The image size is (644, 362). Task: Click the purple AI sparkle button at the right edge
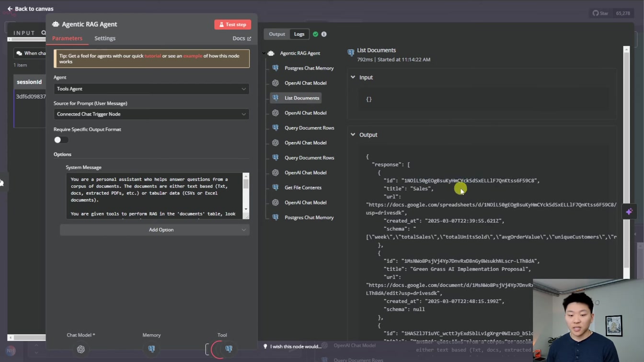pyautogui.click(x=629, y=212)
